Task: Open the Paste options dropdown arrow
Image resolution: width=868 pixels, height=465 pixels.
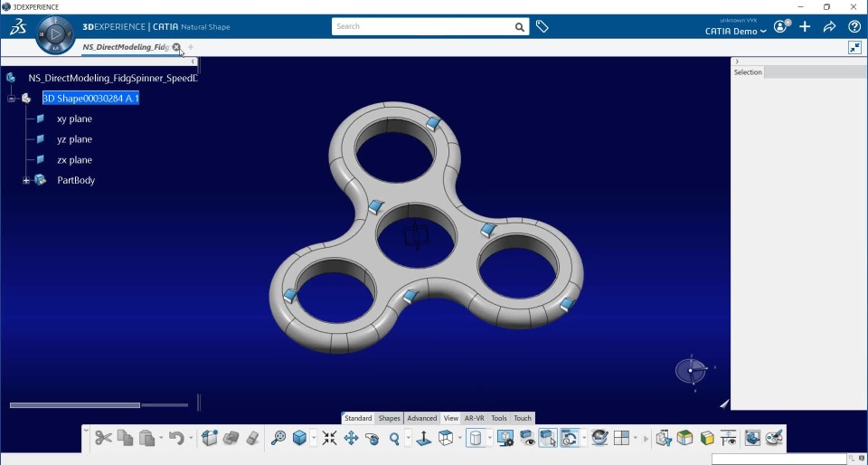Action: [161, 439]
